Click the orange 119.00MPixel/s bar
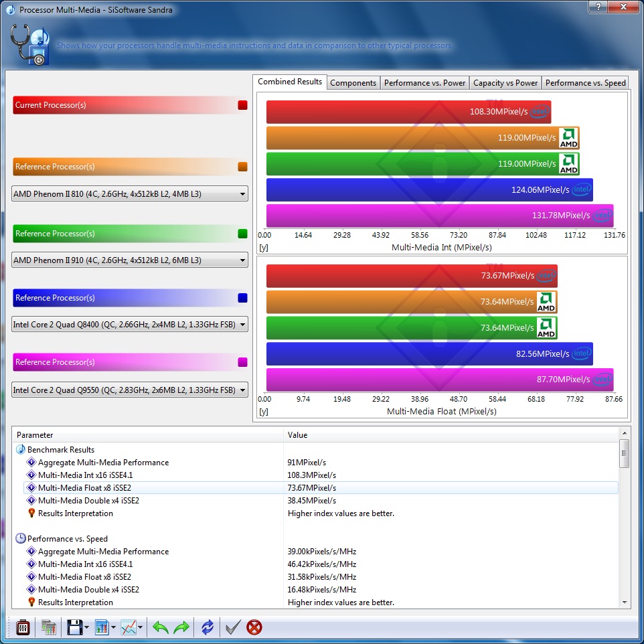 422,138
